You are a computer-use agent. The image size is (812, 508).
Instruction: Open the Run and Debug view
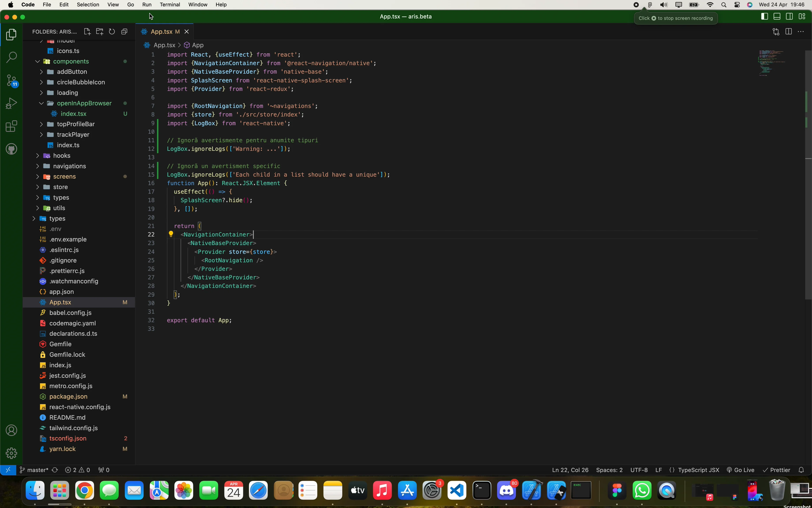(x=11, y=103)
